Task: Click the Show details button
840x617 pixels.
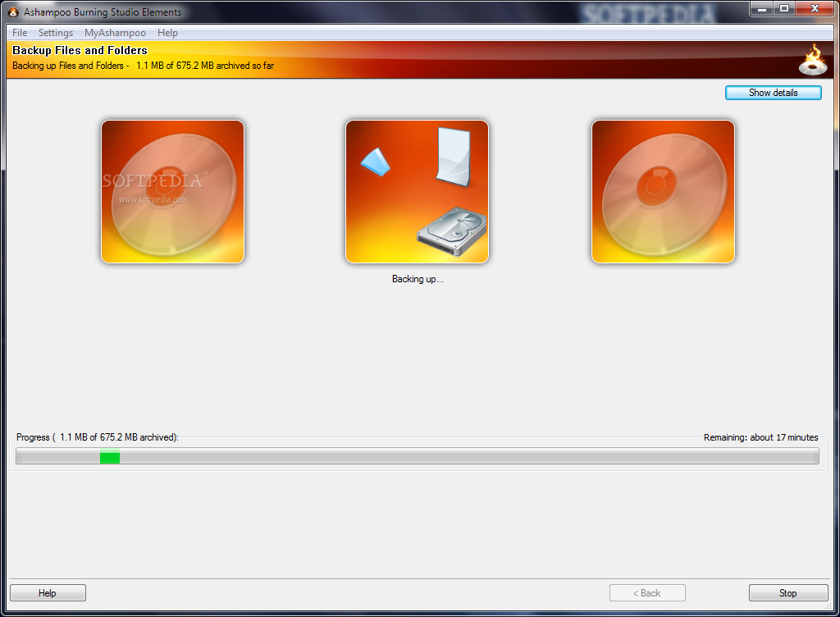Action: pyautogui.click(x=773, y=93)
